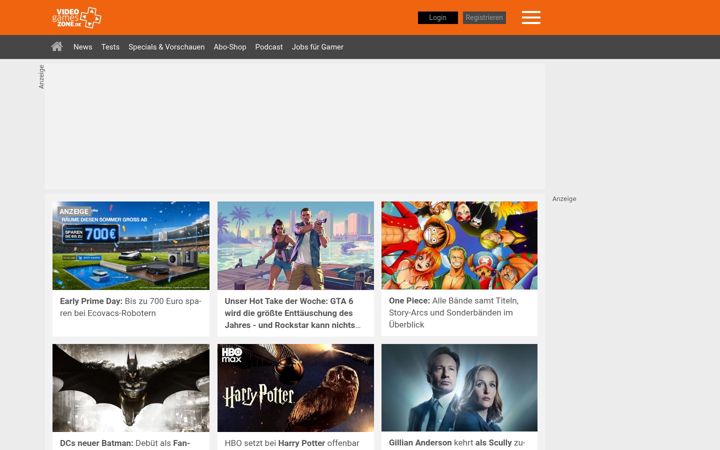The image size is (720, 450).
Task: Open the Gillian Anderson Scully image
Action: [459, 388]
